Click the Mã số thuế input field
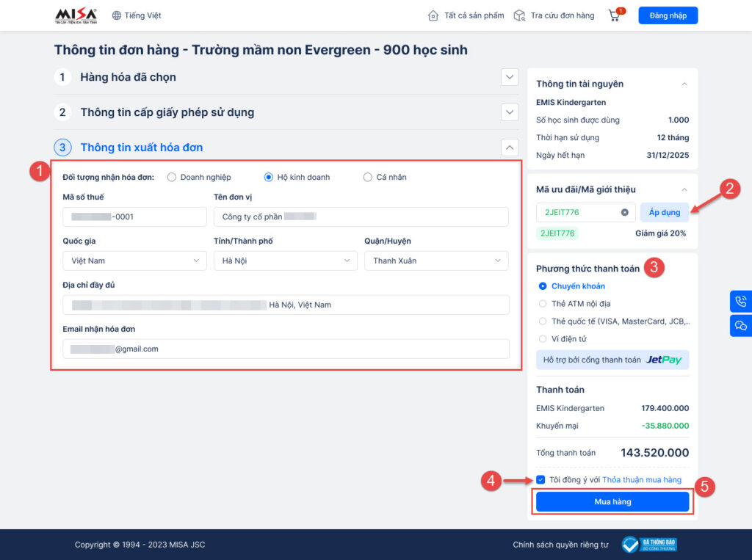The image size is (752, 560). [x=134, y=217]
